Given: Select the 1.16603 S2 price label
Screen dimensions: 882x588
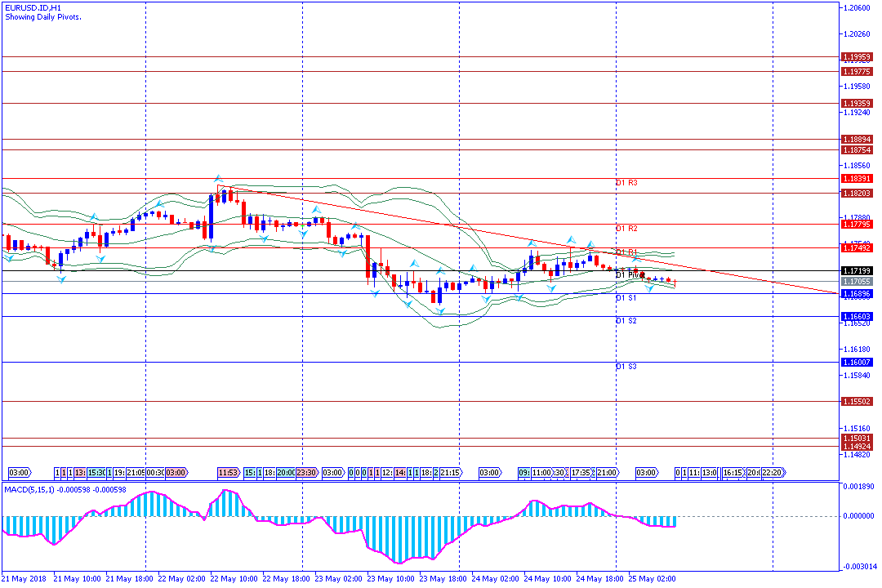Looking at the screenshot, I should coord(857,316).
